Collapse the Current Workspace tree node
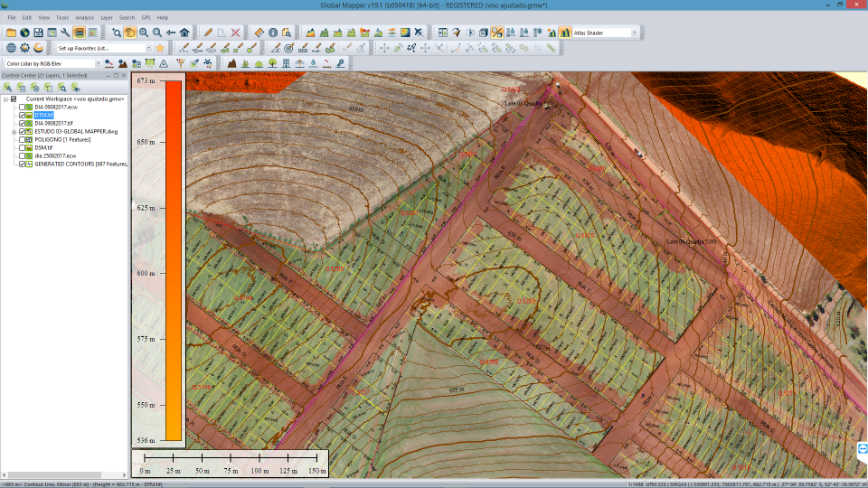Viewport: 868px width, 488px height. [5, 99]
